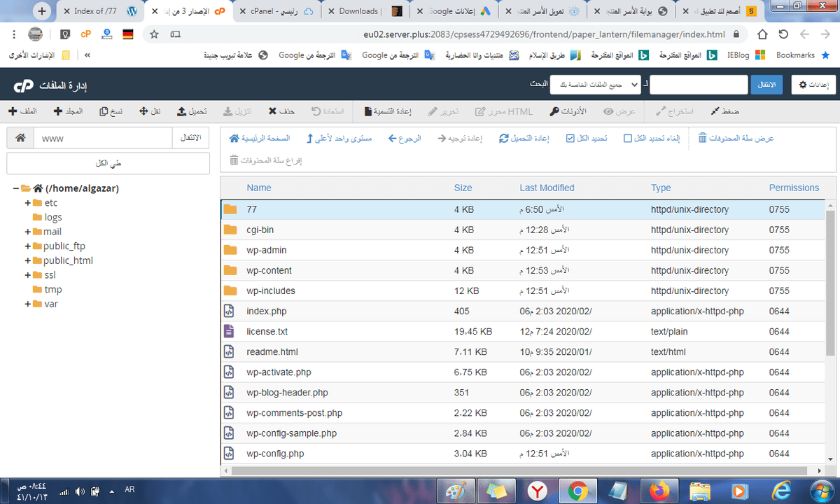Click the Move (نقل) toolbar icon
This screenshot has height=504, width=840.
pos(143,111)
